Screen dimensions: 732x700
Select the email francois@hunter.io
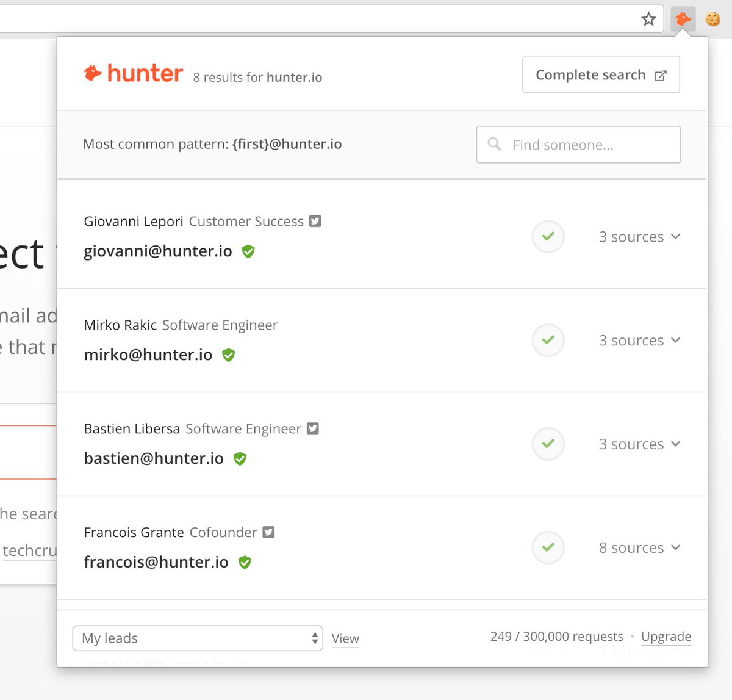[x=156, y=562]
